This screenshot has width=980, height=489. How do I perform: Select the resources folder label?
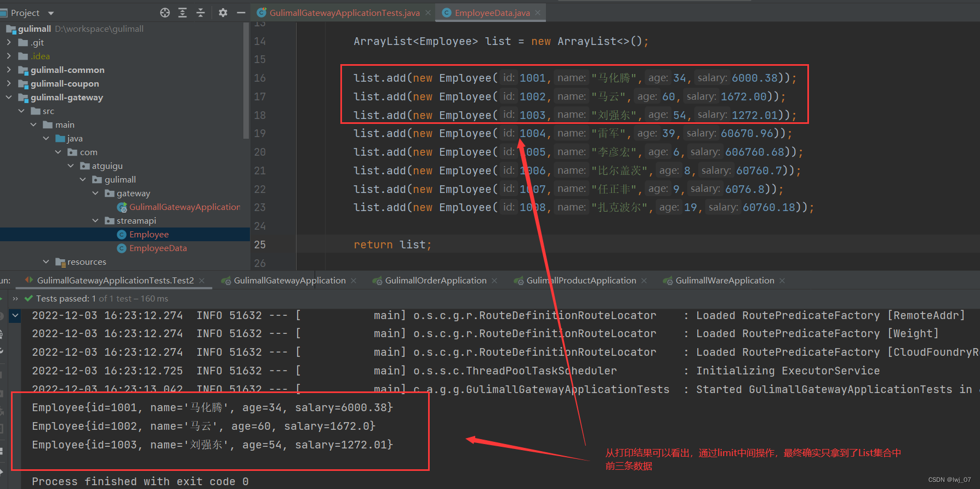click(87, 261)
